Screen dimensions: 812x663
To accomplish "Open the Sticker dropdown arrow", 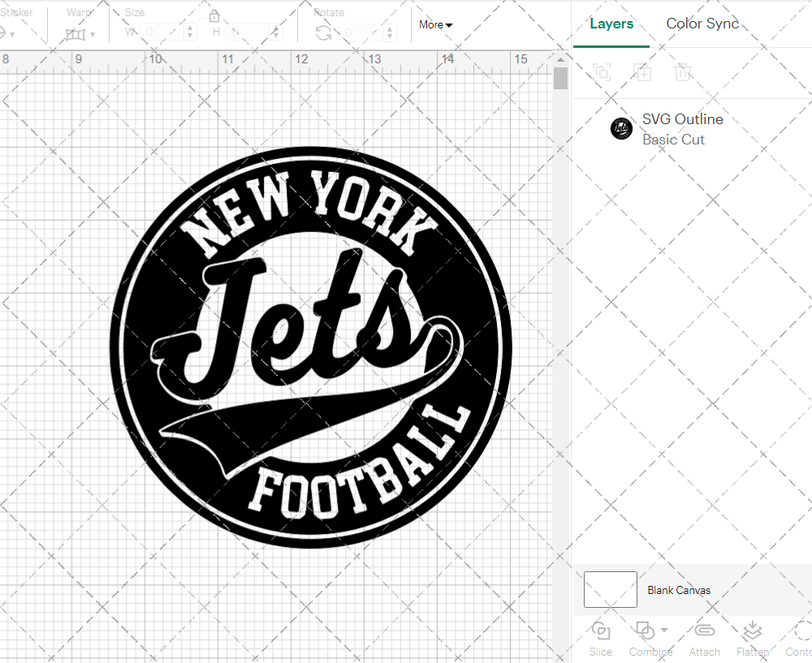I will [x=12, y=35].
